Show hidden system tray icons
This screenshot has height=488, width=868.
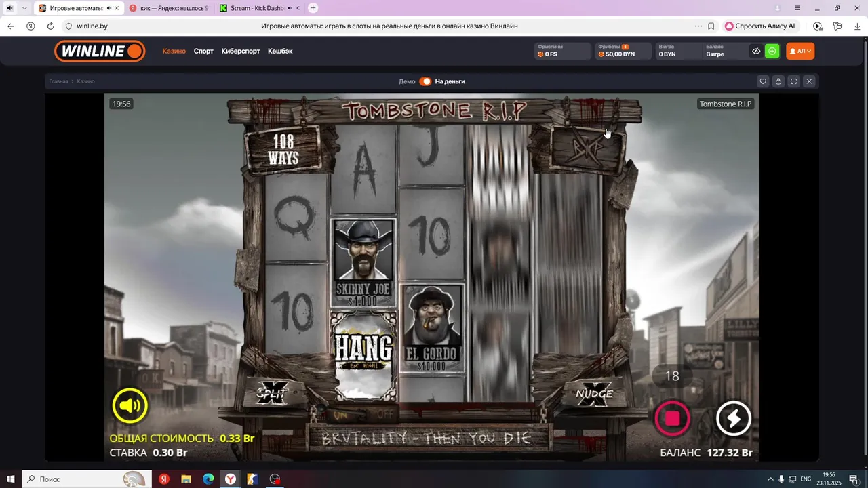tap(770, 479)
